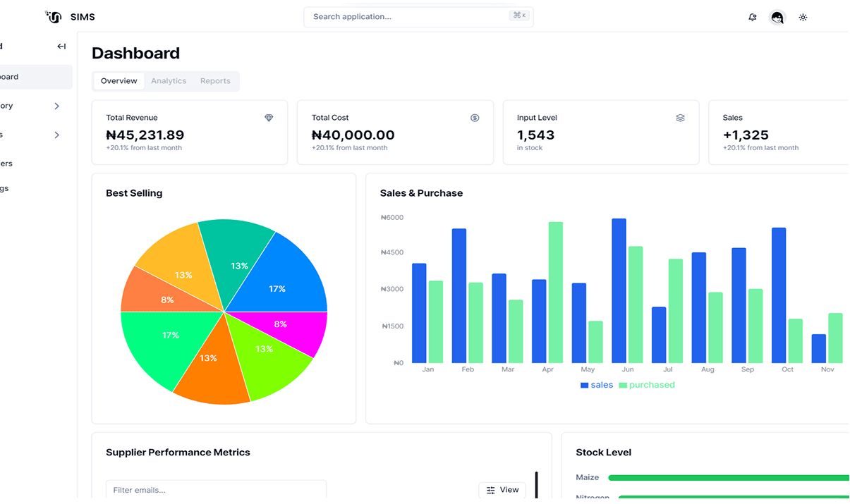
Task: Open the notifications bell icon
Action: click(x=753, y=18)
